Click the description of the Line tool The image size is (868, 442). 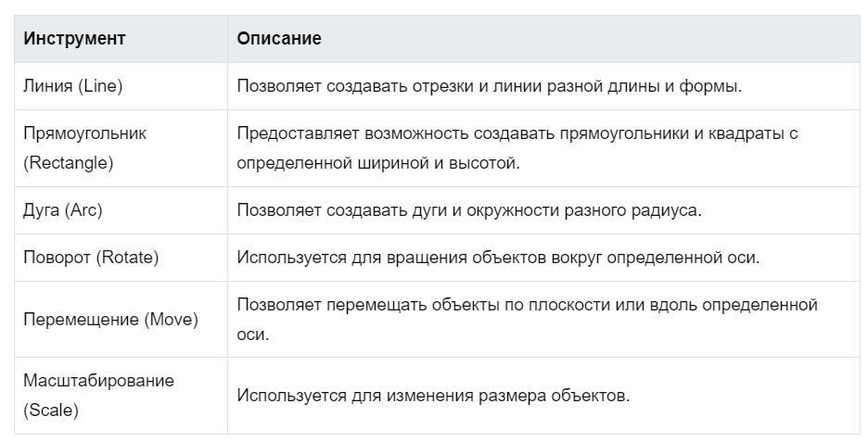coord(489,86)
